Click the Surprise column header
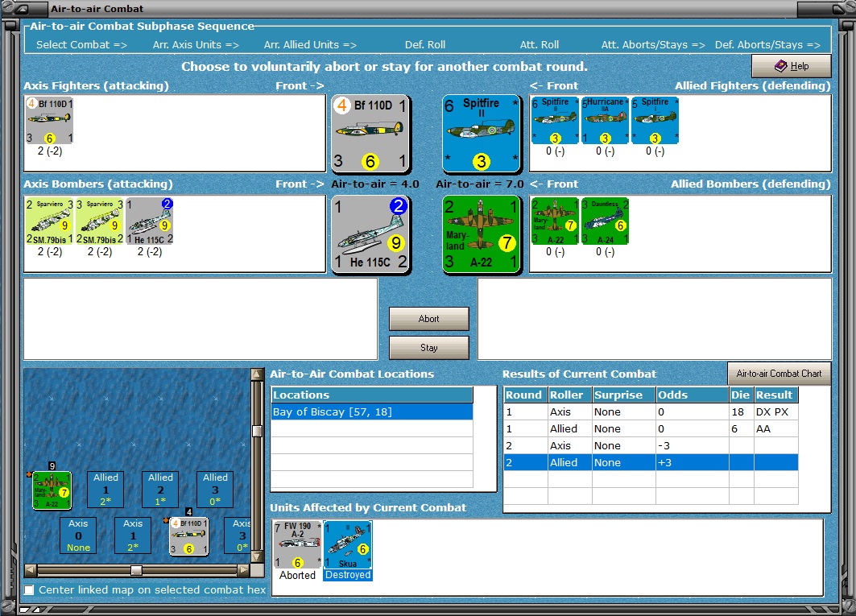Viewport: 856px width, 616px height. tap(624, 395)
